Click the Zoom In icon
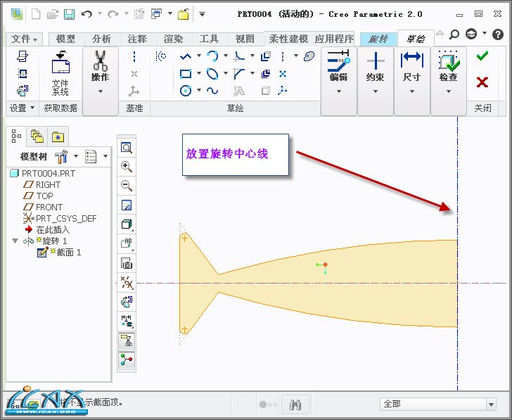512x420 pixels. tap(127, 167)
